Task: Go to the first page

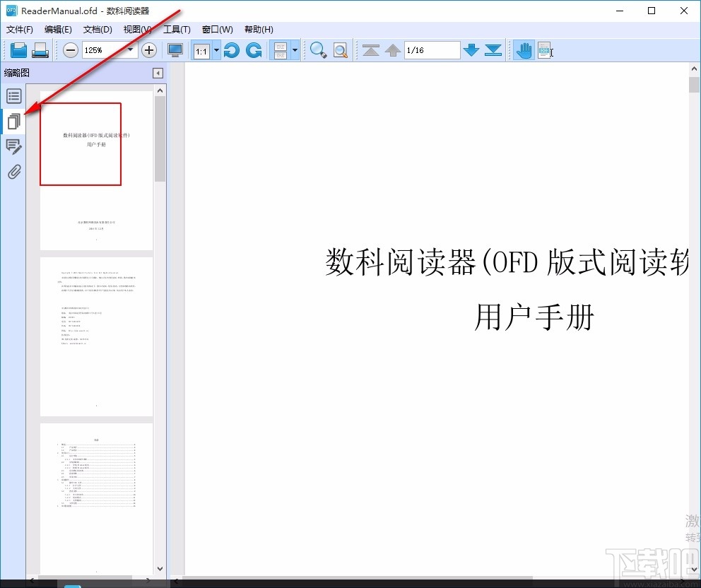Action: 371,50
